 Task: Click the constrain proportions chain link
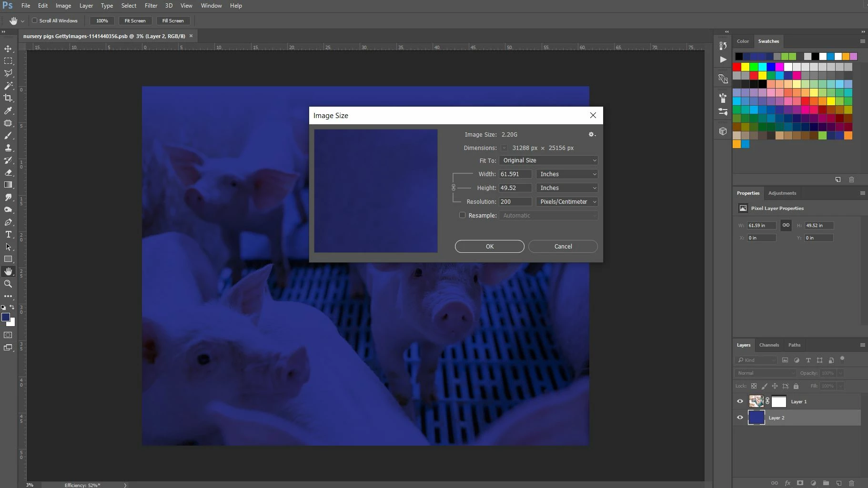point(454,188)
